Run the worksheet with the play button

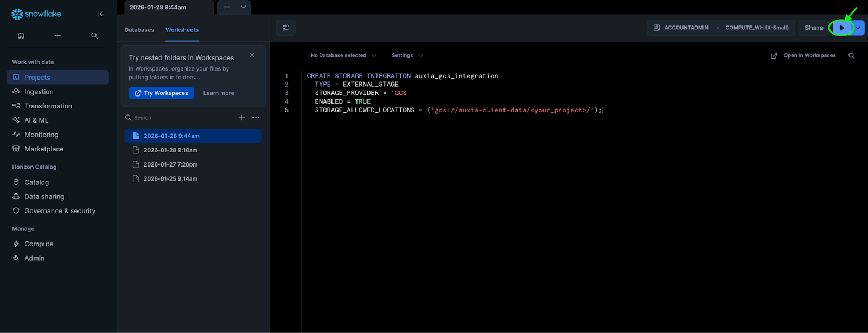[x=841, y=28]
